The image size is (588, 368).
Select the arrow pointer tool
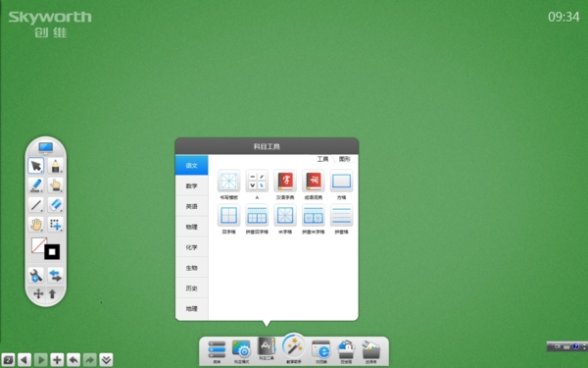(36, 166)
